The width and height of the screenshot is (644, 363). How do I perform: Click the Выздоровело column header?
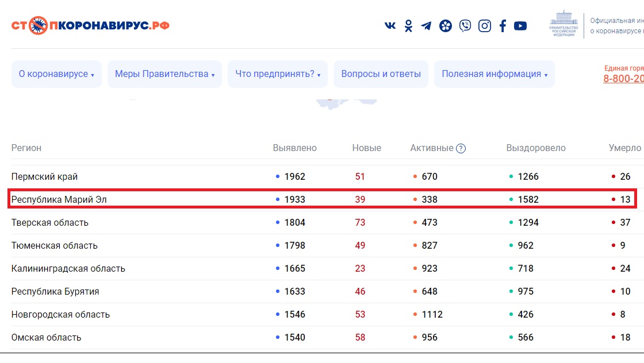tap(535, 148)
